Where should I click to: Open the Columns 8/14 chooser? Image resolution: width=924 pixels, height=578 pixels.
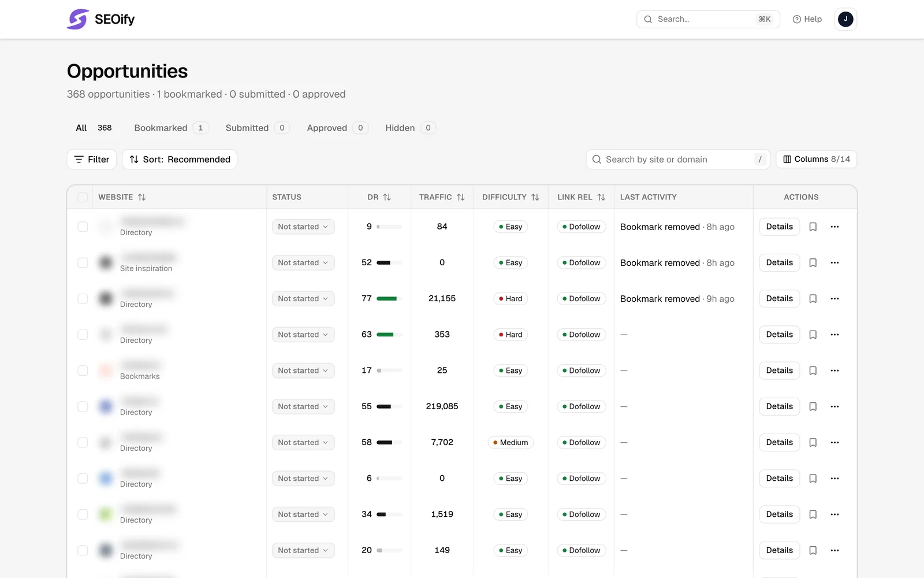click(x=816, y=160)
